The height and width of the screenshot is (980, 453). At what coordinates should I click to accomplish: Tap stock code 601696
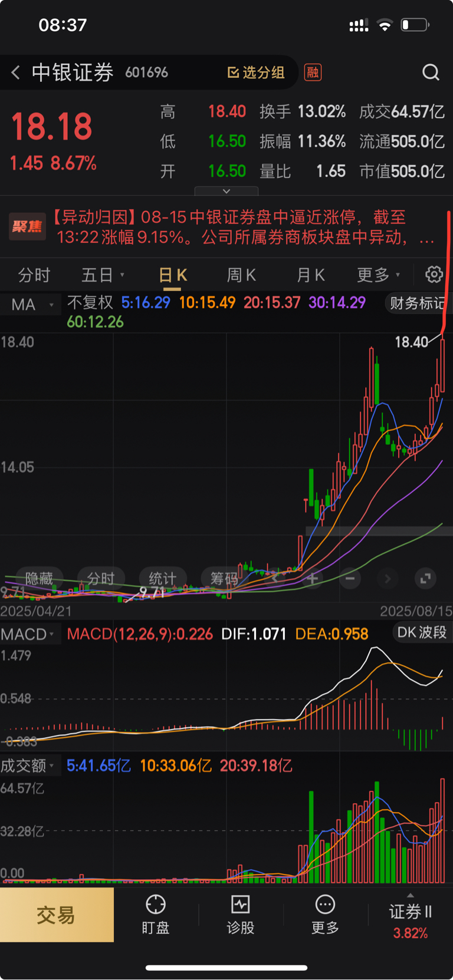tap(147, 72)
